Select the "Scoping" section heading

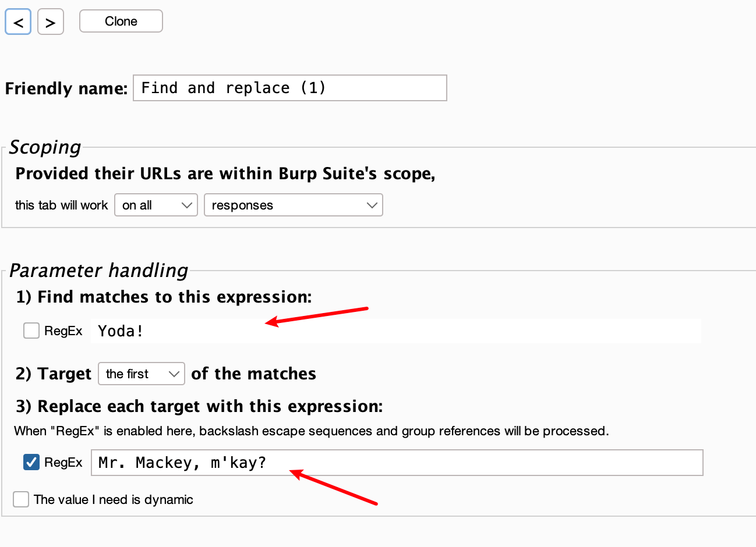[45, 147]
